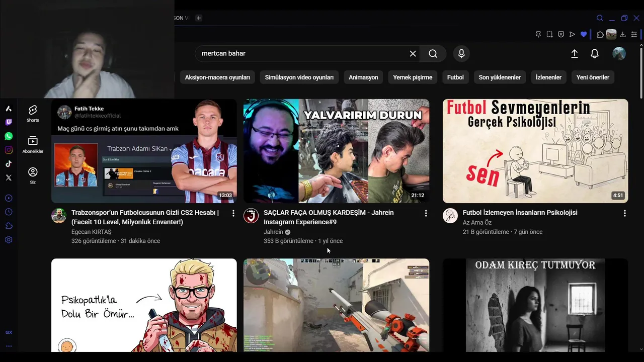
Task: Open the ad blocker shield icon
Action: click(561, 34)
